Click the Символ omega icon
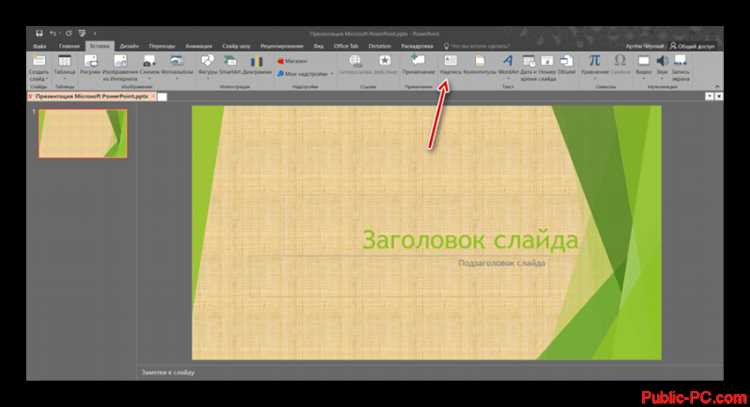 tap(620, 61)
